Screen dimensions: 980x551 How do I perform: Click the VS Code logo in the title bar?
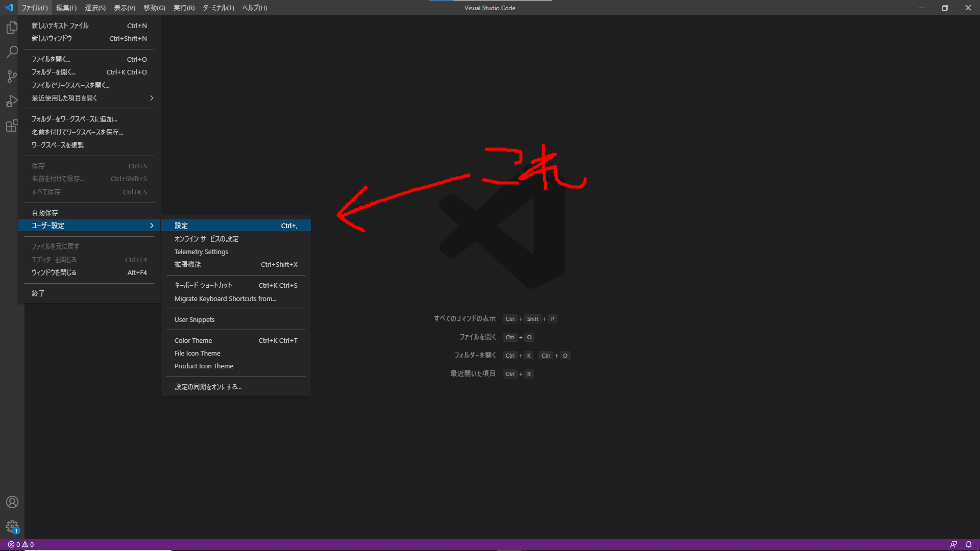(8, 8)
